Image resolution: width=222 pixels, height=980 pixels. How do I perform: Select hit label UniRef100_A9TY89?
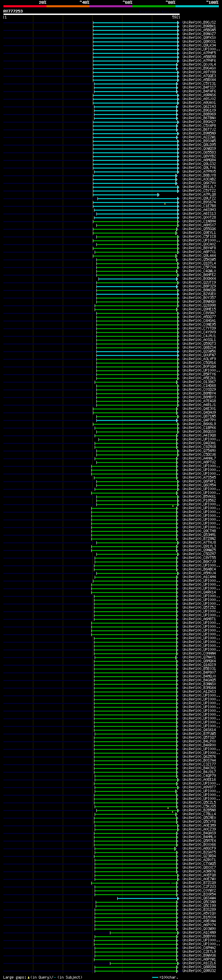(199, 72)
